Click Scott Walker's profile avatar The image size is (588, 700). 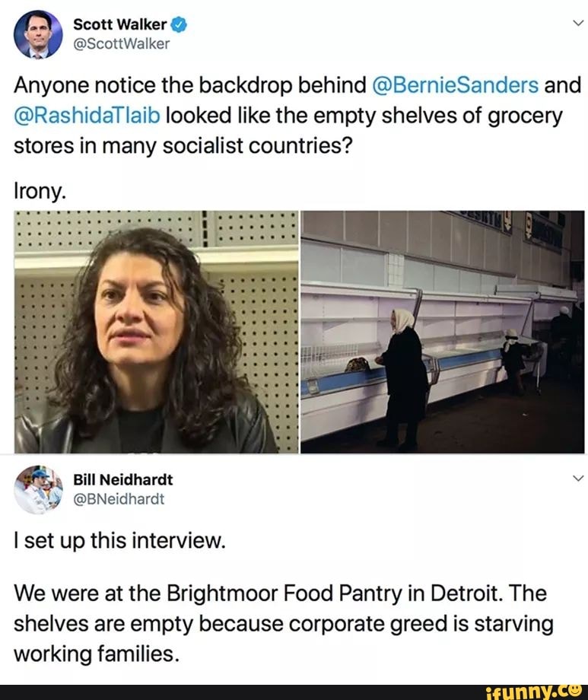point(38,33)
